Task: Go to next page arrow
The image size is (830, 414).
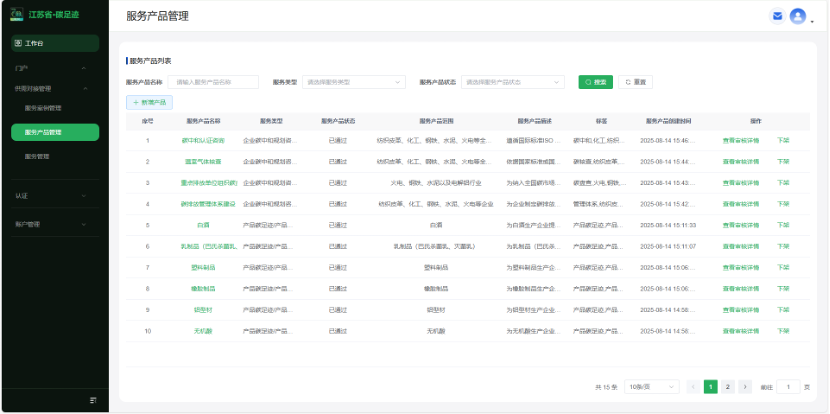Action: point(745,386)
